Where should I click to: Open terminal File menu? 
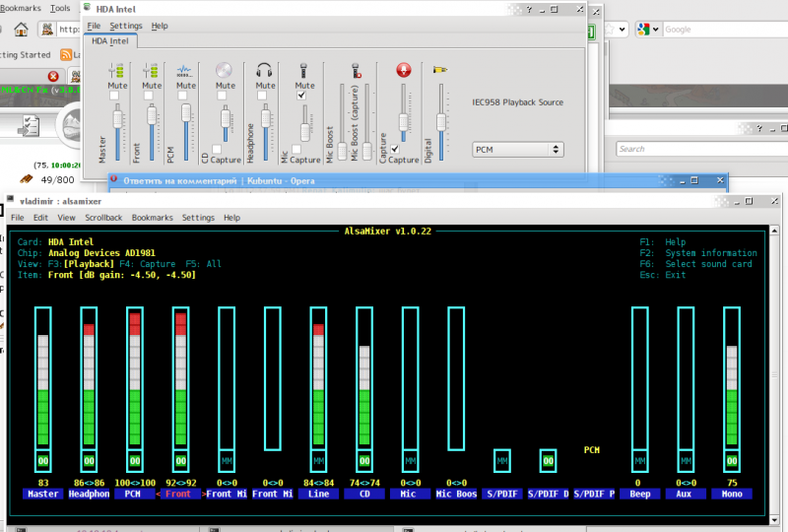coord(18,217)
